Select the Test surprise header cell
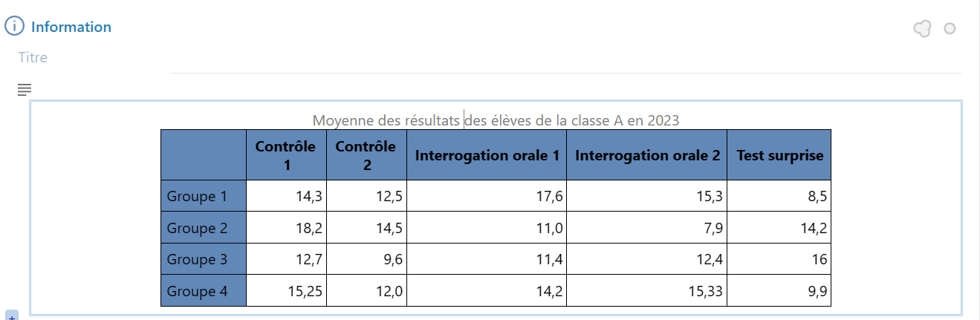The image size is (980, 320). (x=779, y=155)
